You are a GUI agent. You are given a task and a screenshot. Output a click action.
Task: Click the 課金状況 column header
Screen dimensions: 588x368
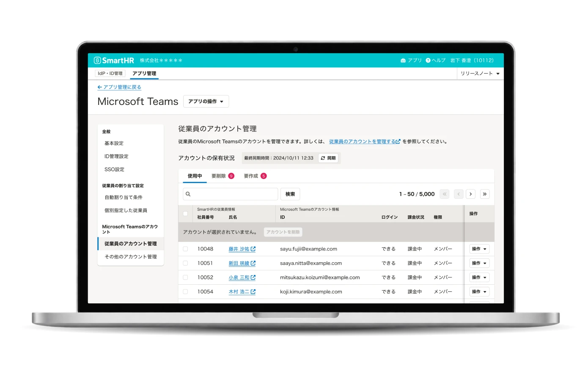click(x=416, y=217)
